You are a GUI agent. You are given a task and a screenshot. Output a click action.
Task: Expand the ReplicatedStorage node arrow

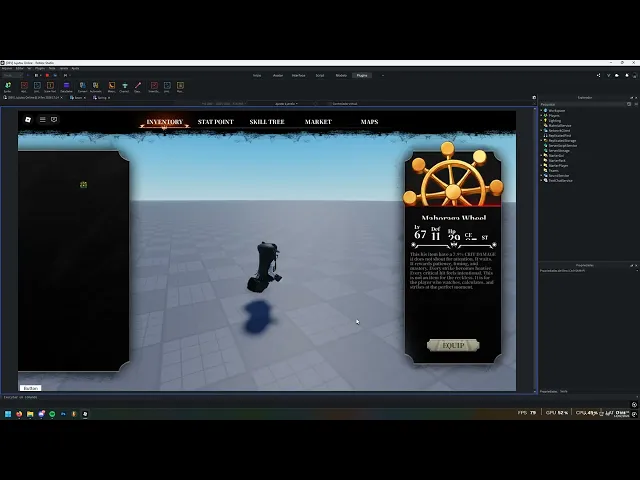click(x=542, y=140)
